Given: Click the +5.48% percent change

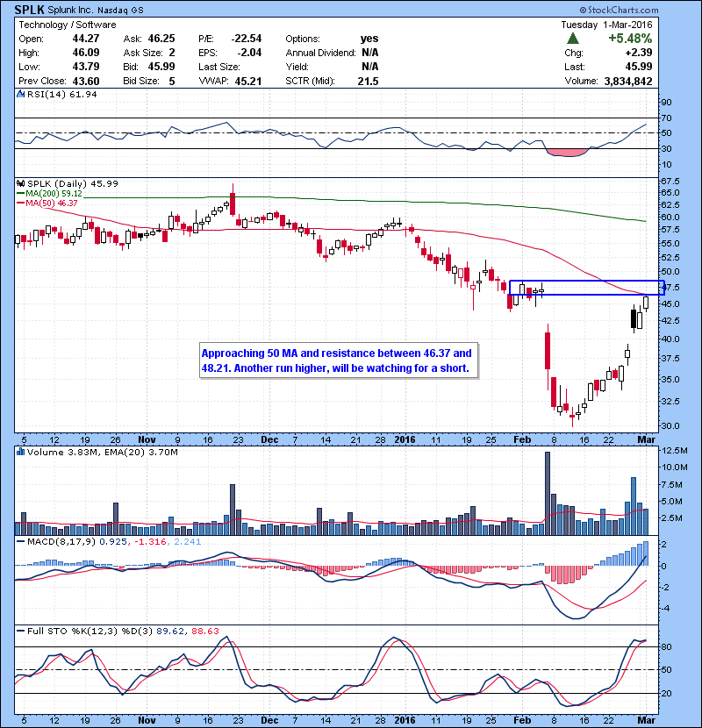Looking at the screenshot, I should coord(630,38).
